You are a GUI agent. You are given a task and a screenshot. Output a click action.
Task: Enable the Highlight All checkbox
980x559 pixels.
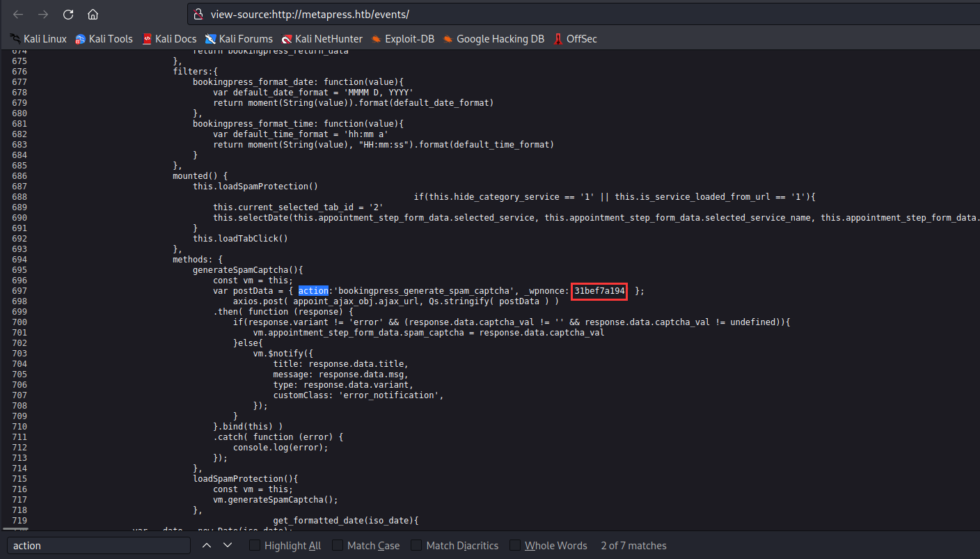click(255, 545)
